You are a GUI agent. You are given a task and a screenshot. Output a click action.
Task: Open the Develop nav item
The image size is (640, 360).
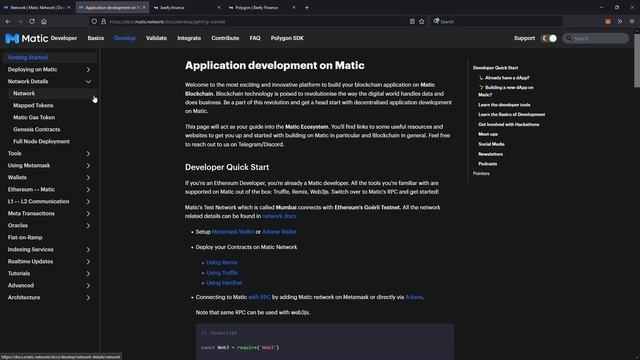coord(125,38)
